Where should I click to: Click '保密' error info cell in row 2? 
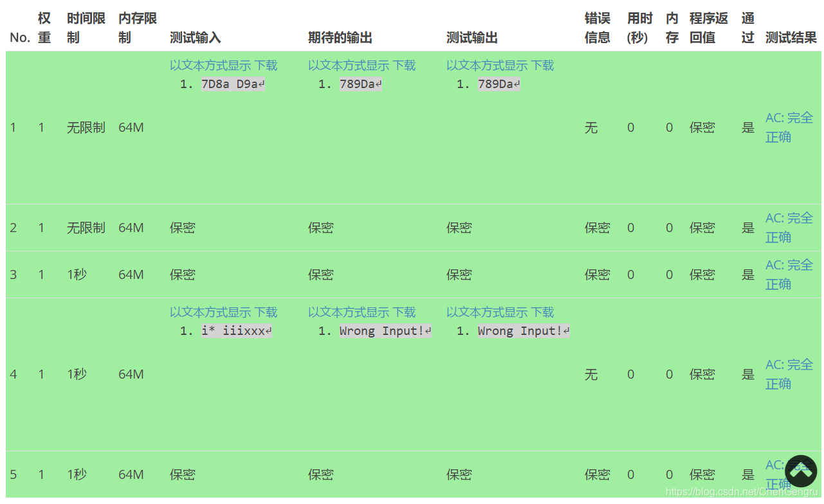click(598, 228)
